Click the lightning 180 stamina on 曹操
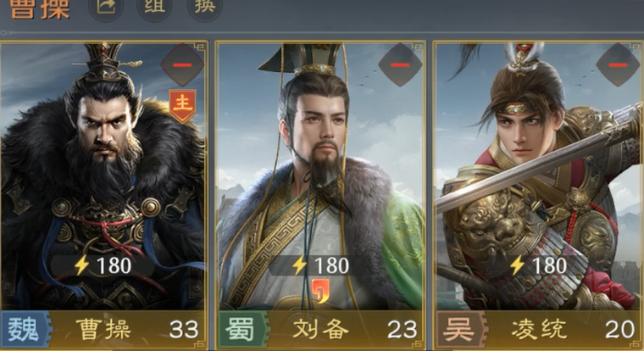644x351 pixels. 103,265
